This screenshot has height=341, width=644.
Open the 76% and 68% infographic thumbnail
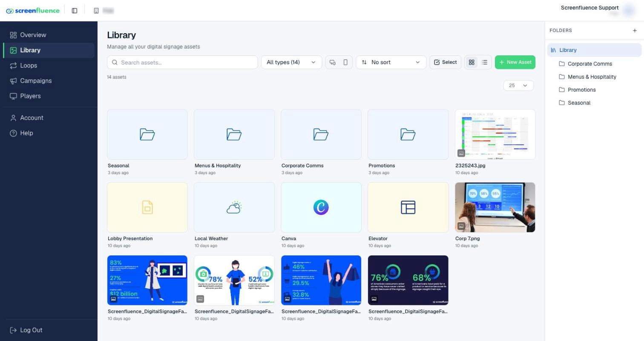408,280
